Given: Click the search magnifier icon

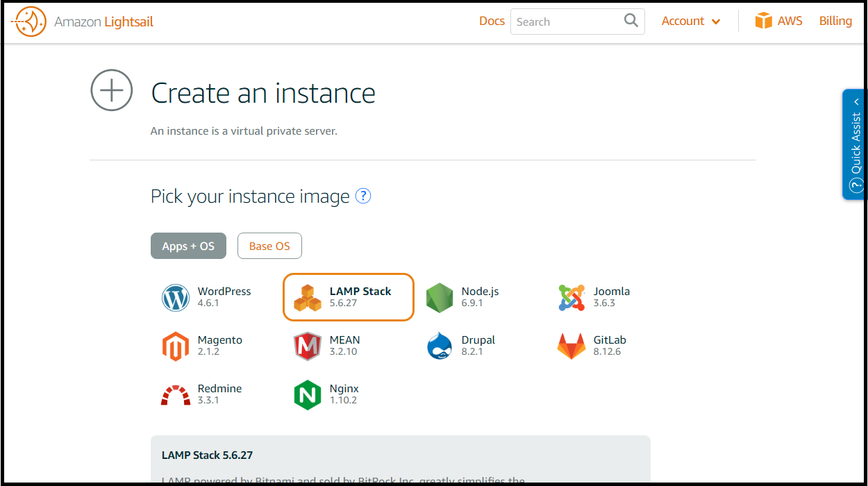Looking at the screenshot, I should click(x=631, y=21).
